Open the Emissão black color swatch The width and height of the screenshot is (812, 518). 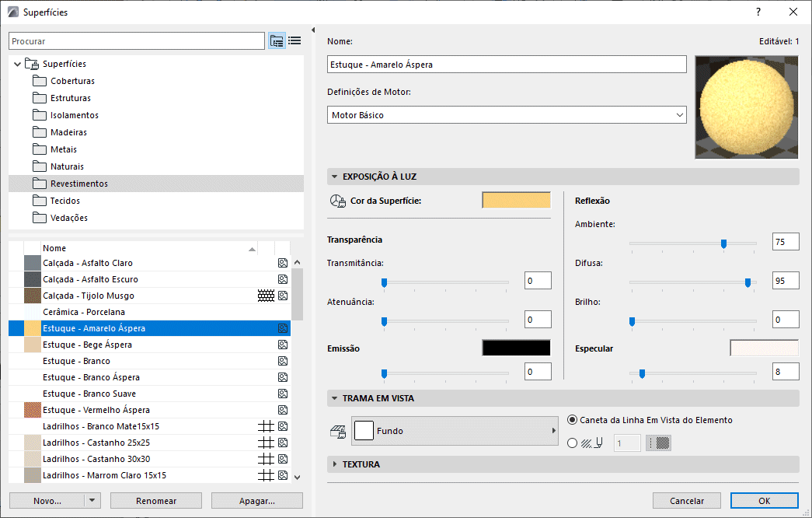(516, 348)
